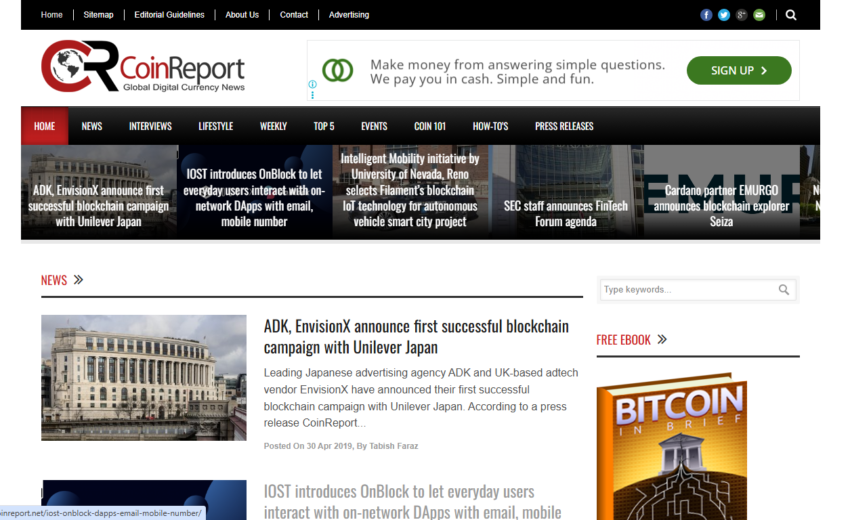Open the Google Plus social icon
Image resolution: width=850 pixels, height=520 pixels.
[742, 15]
